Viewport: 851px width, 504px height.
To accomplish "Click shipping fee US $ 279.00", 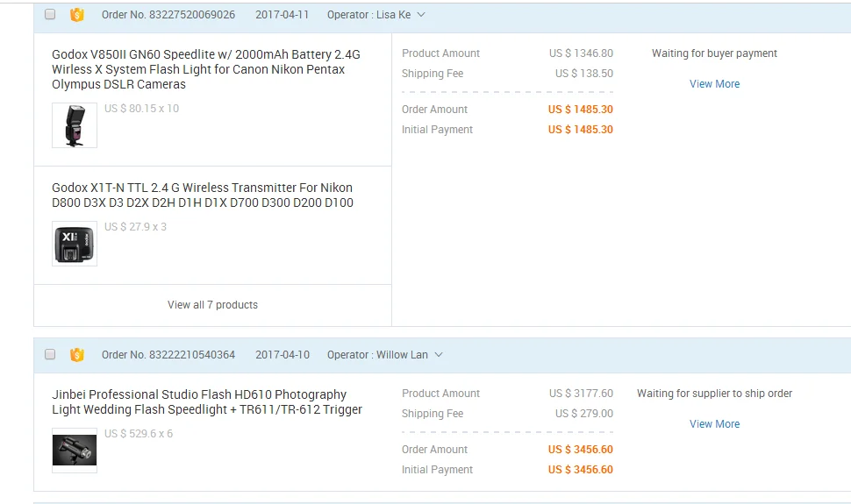I will [584, 414].
